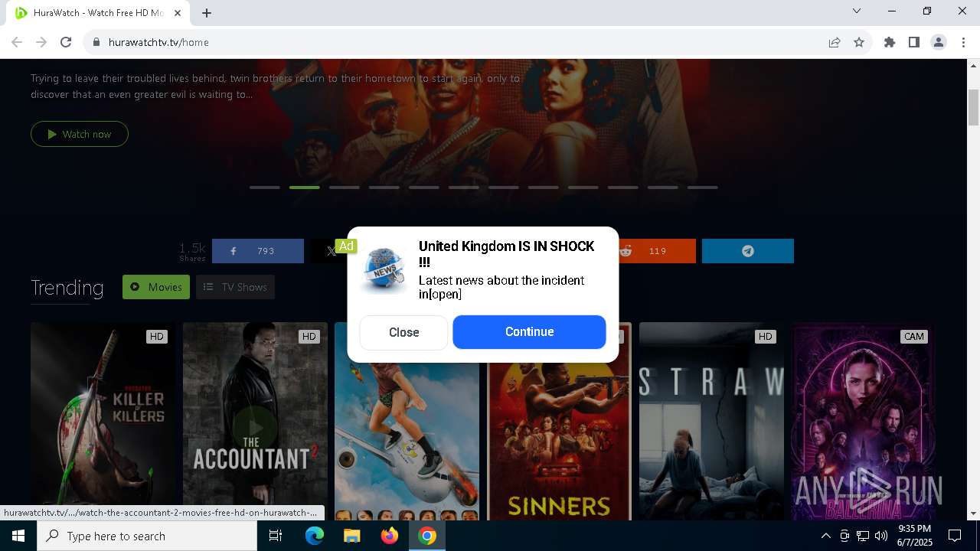
Task: Click the taskbar search box
Action: pyautogui.click(x=147, y=536)
